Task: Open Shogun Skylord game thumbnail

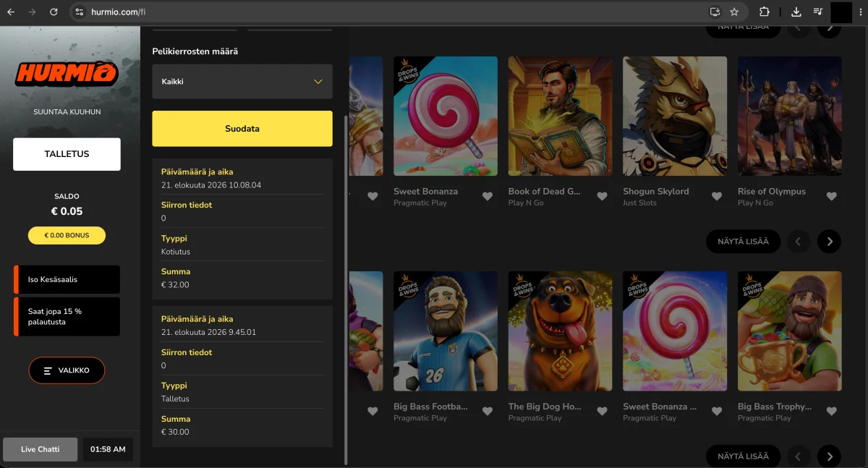Action: coord(675,116)
